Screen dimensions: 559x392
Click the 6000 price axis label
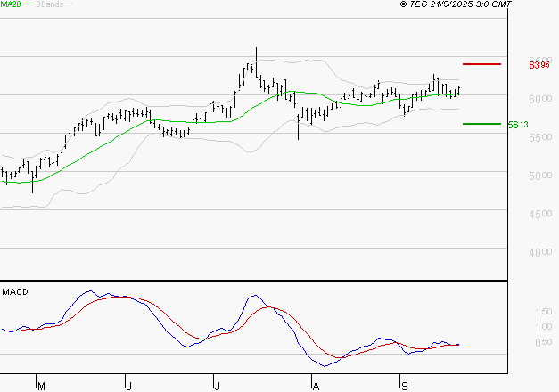540,99
